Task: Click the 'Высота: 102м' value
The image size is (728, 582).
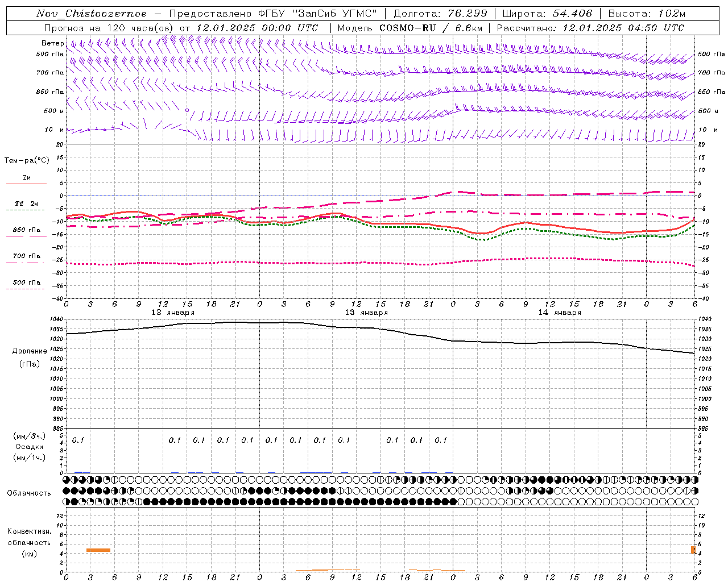Action: [x=647, y=14]
